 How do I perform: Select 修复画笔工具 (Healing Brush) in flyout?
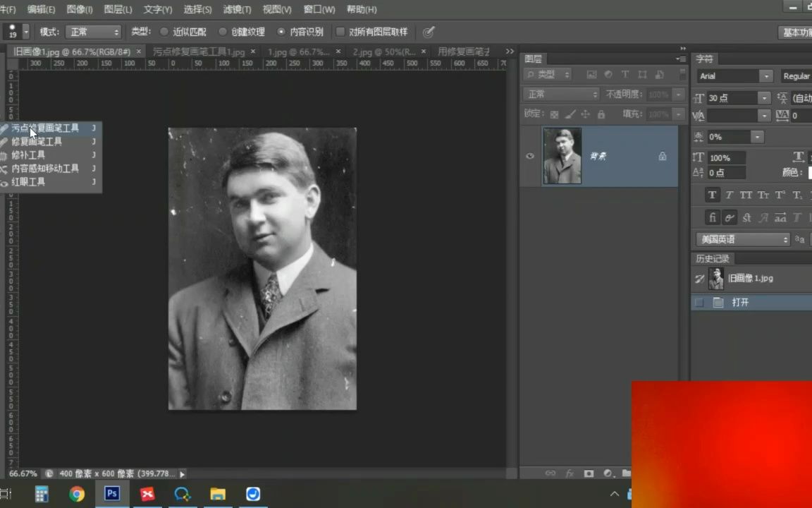pos(37,142)
